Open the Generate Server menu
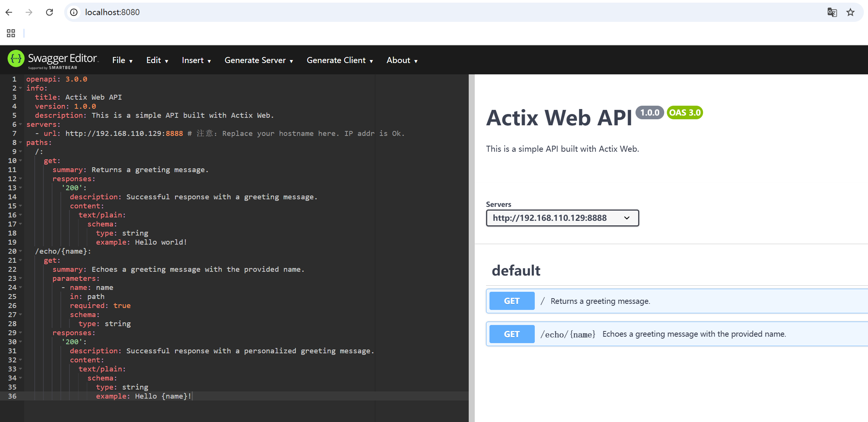The image size is (868, 422). pyautogui.click(x=259, y=60)
